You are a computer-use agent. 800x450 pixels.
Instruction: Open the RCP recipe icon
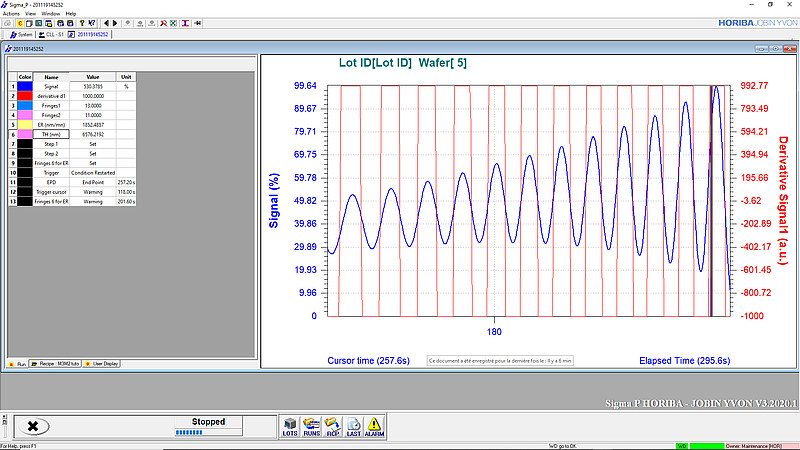[x=332, y=425]
